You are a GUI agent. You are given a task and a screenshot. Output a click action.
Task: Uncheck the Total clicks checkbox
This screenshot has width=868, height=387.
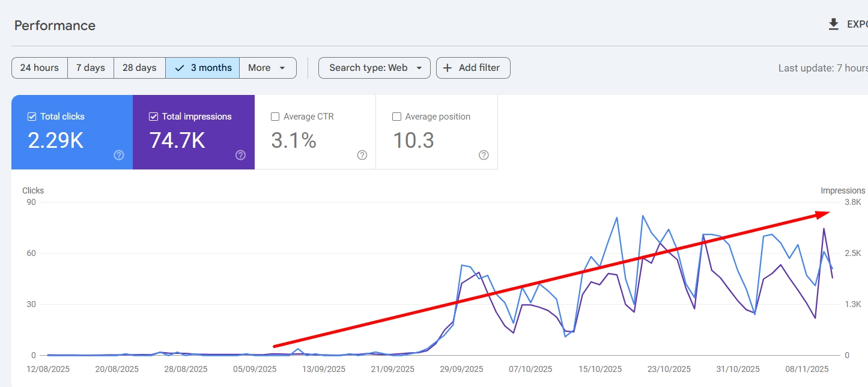(32, 117)
